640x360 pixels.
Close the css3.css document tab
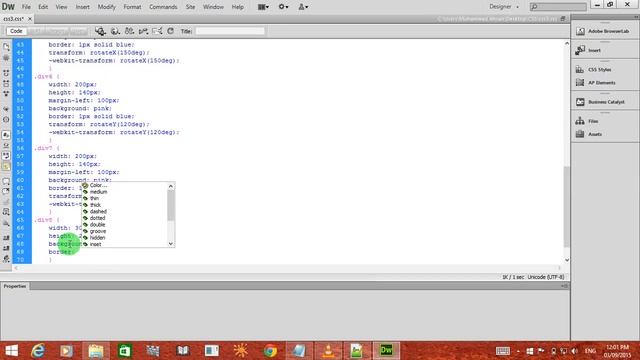click(30, 19)
